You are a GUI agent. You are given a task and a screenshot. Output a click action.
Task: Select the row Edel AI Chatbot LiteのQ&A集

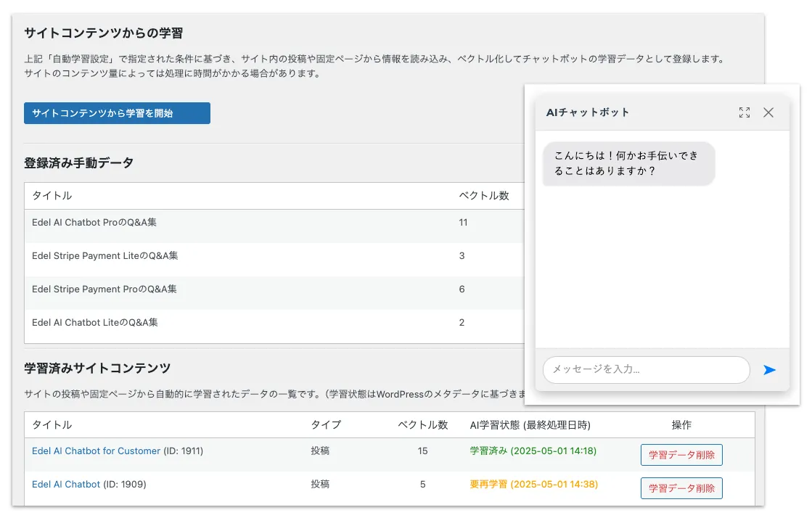[274, 326]
